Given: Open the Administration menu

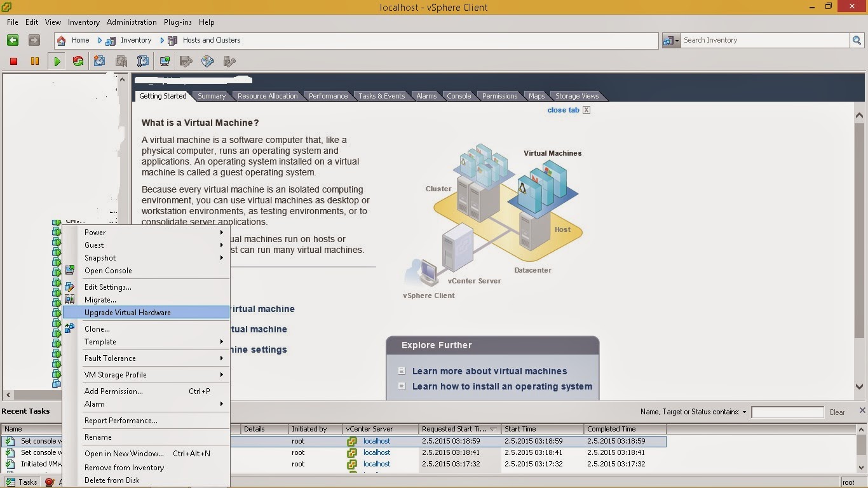Looking at the screenshot, I should (132, 22).
